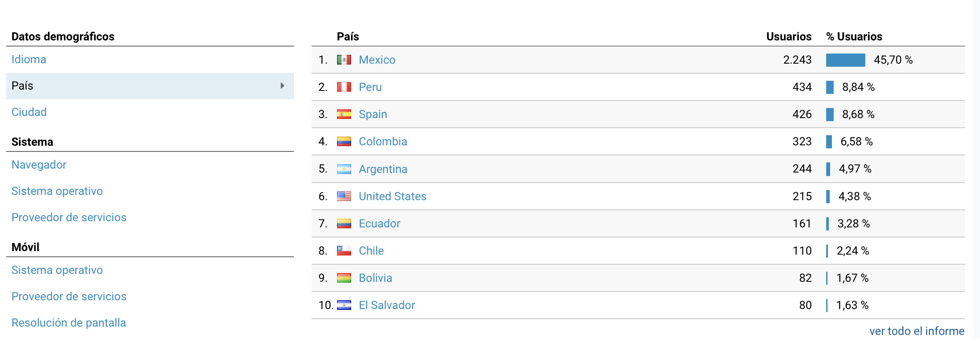The image size is (980, 338).
Task: Open the Idioma demographic report
Action: [29, 59]
